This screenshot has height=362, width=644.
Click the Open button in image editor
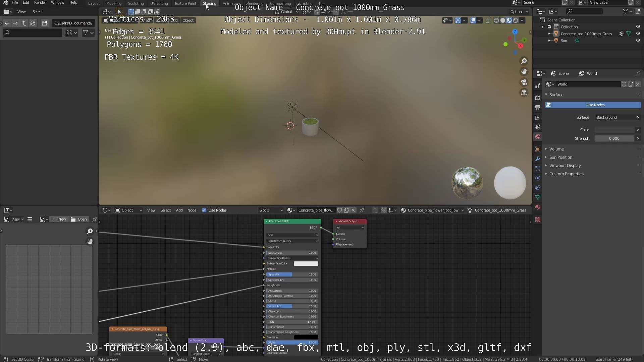[79, 219]
